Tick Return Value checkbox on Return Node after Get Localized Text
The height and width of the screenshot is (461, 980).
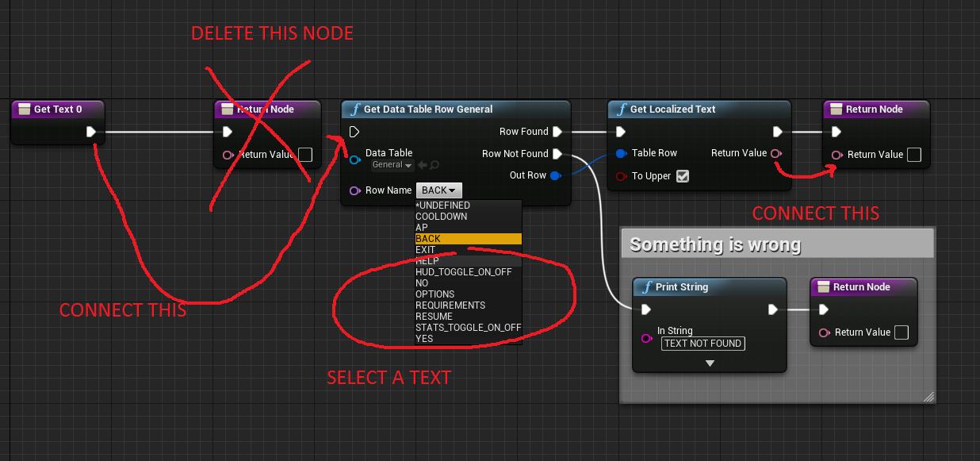[x=913, y=155]
